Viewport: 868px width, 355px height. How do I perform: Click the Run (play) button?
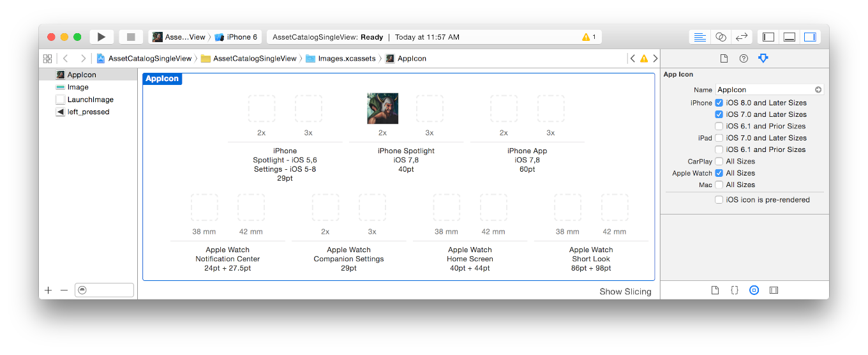click(x=101, y=37)
